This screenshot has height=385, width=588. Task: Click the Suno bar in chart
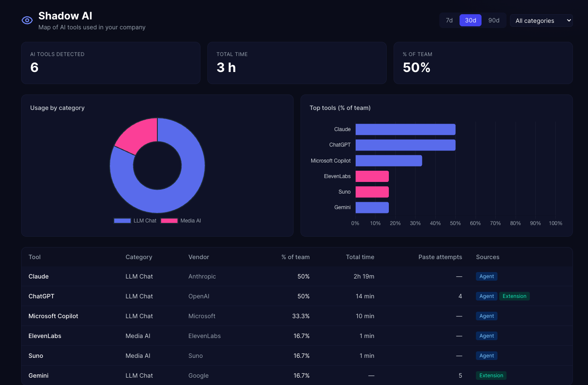[372, 192]
